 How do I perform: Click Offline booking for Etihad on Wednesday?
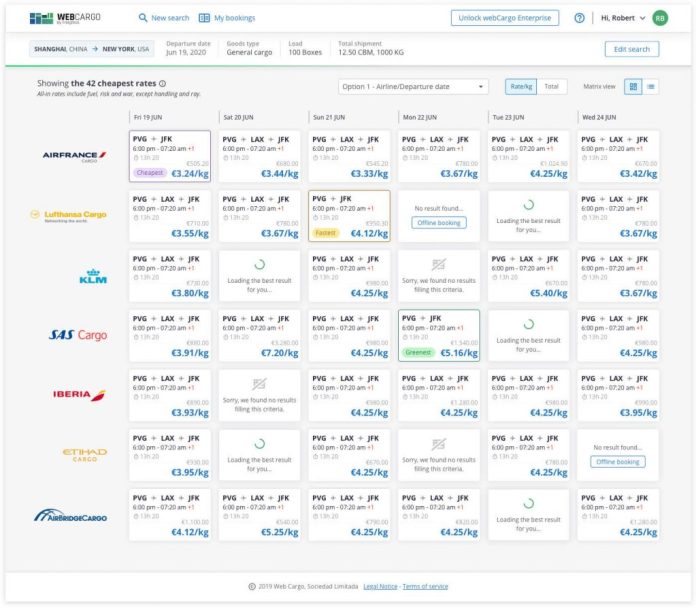(618, 462)
